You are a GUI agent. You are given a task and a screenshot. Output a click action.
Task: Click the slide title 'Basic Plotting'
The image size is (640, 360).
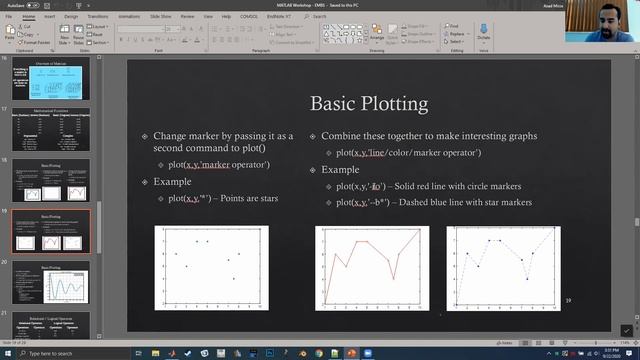tap(369, 104)
